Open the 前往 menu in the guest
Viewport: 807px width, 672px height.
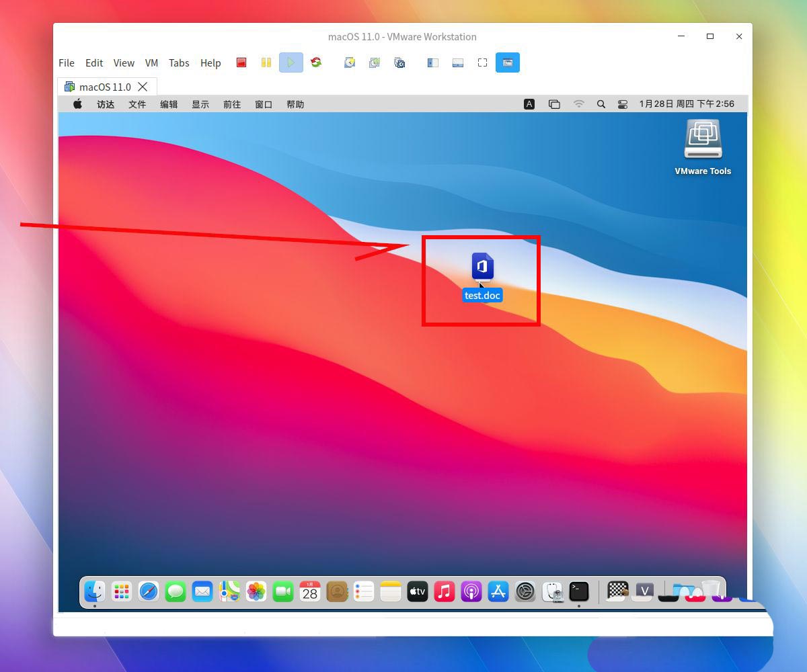(231, 104)
